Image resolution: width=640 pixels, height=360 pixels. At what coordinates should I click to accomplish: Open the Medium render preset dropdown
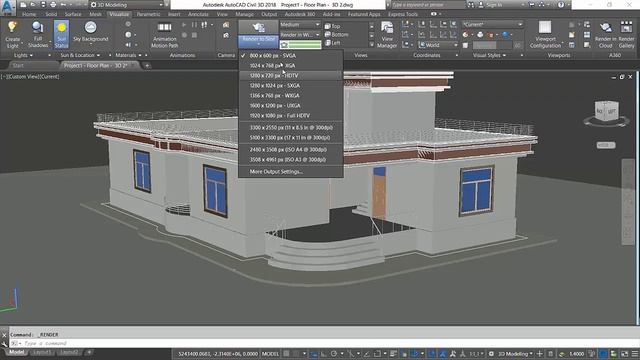click(300, 25)
